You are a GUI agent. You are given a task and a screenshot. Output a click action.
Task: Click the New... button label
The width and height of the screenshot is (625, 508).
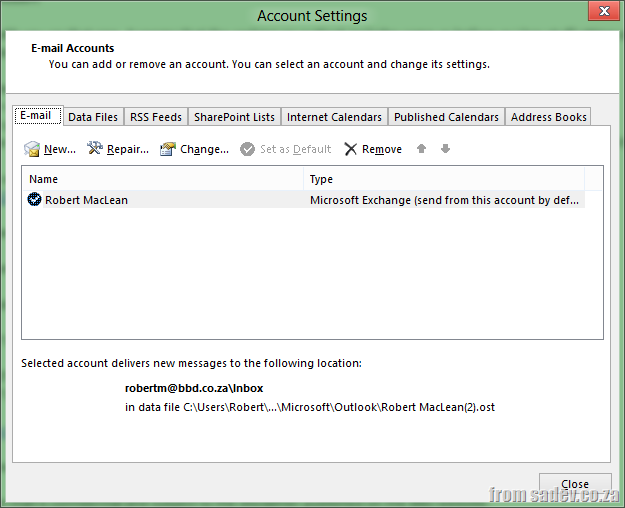pos(60,149)
